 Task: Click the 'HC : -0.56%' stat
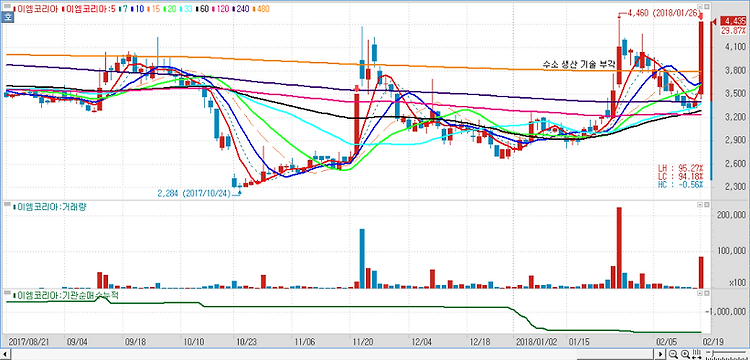[x=680, y=184]
